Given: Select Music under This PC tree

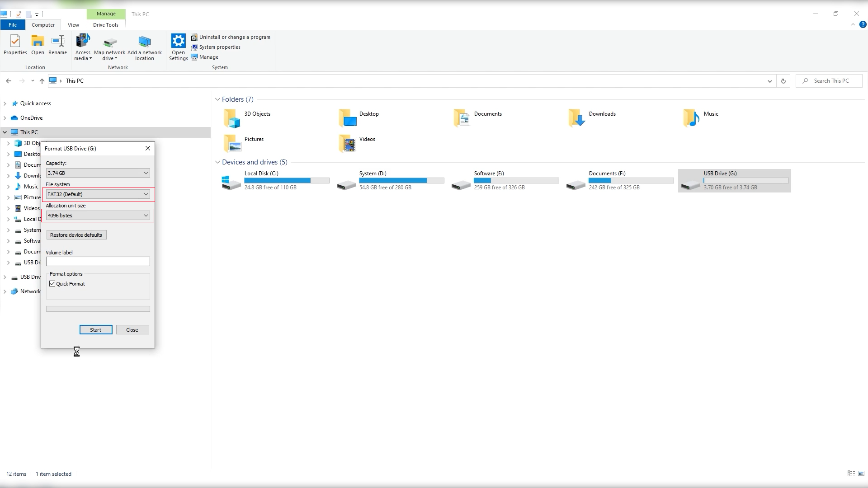Looking at the screenshot, I should (31, 187).
